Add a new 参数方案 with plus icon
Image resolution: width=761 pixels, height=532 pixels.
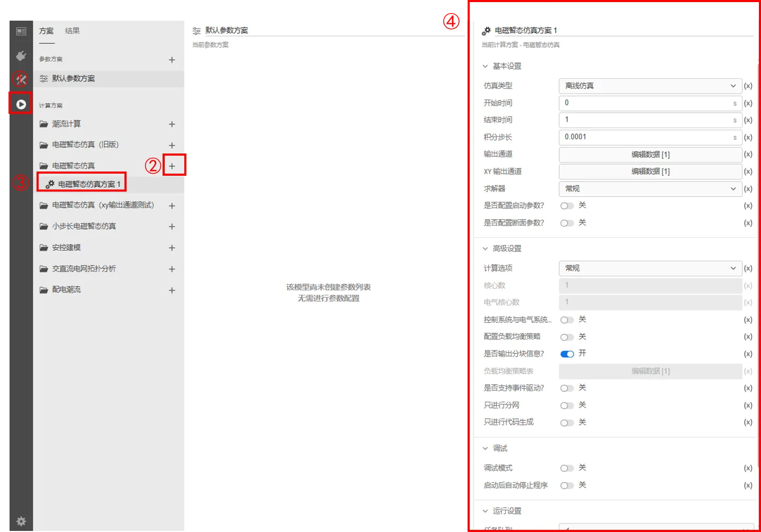172,60
